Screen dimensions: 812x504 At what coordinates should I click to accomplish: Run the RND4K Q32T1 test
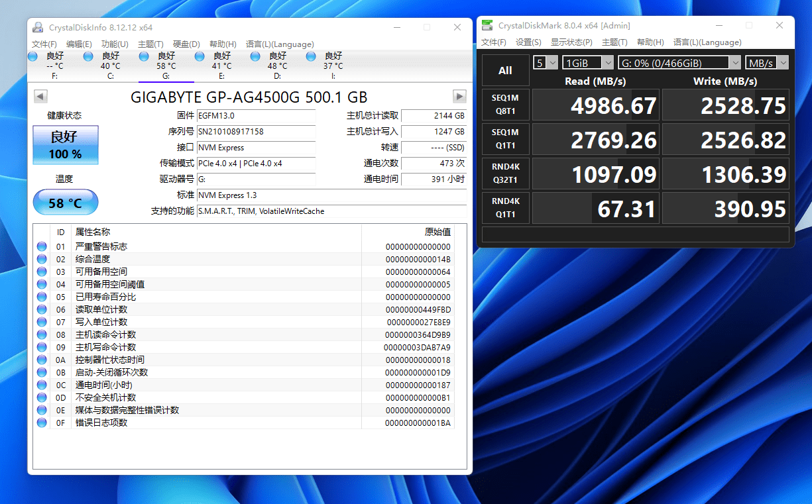click(x=505, y=174)
